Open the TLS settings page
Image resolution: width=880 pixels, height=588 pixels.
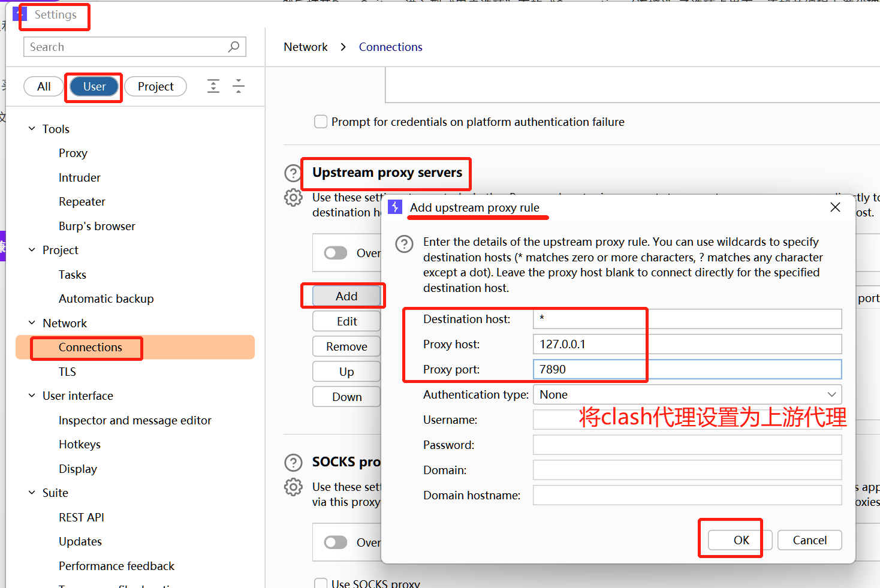[x=67, y=372]
